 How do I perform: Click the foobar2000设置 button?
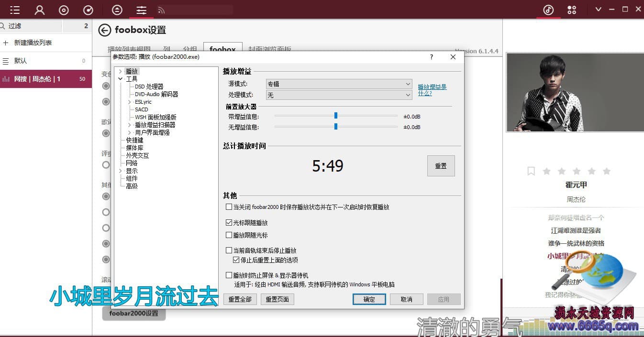(x=133, y=314)
